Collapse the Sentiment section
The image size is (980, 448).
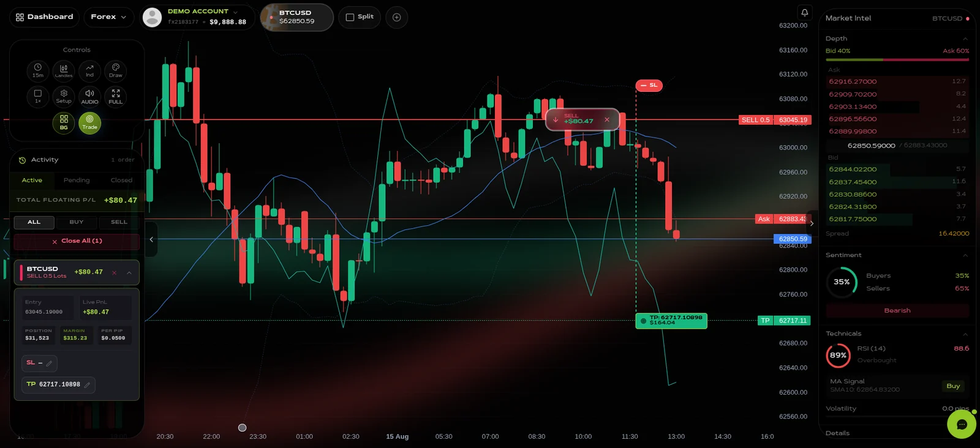965,255
